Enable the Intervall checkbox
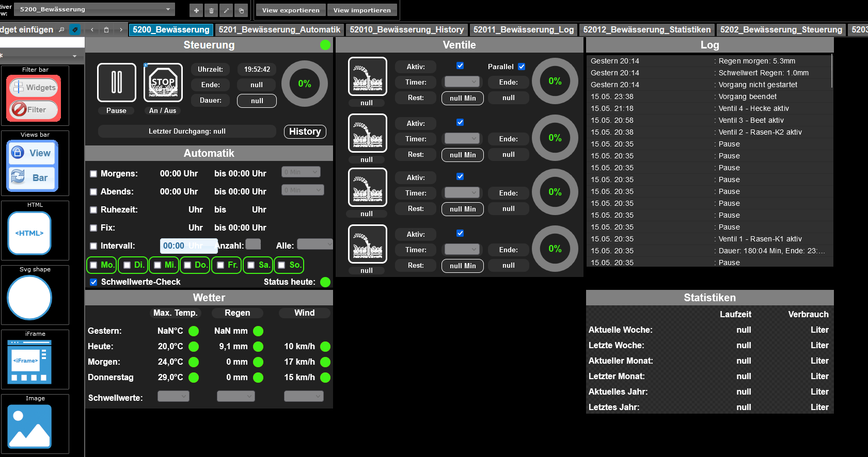 coord(93,246)
